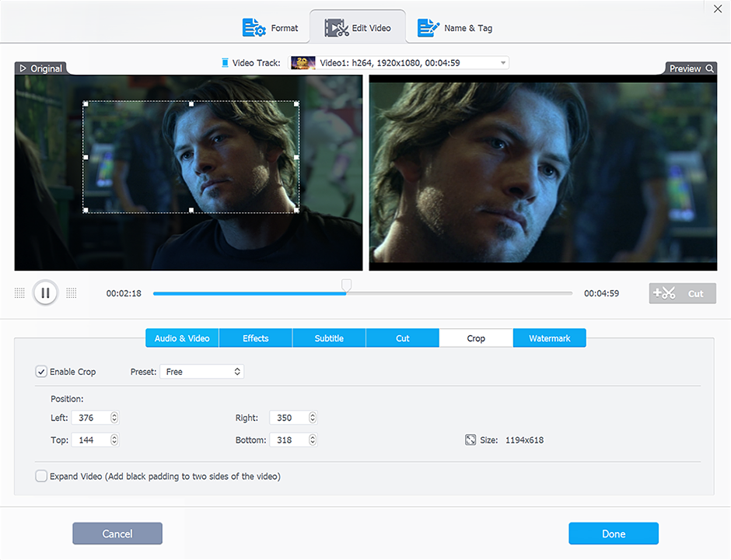Enable the Expand Video checkbox
This screenshot has height=560, width=731.
pyautogui.click(x=41, y=476)
